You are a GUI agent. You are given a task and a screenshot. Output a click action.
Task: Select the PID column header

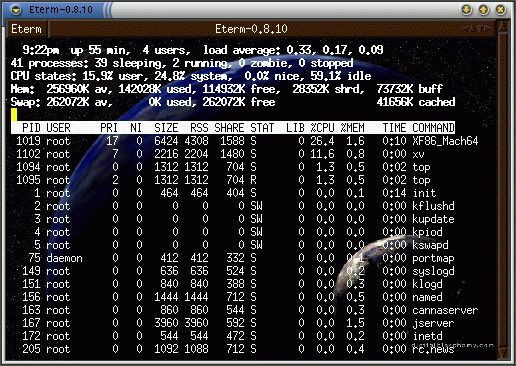pos(32,128)
